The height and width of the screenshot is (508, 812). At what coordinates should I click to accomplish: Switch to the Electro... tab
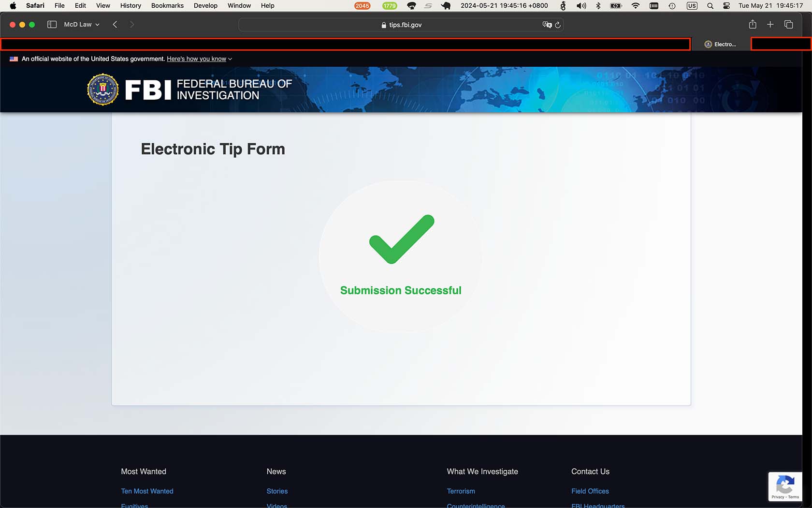point(721,45)
